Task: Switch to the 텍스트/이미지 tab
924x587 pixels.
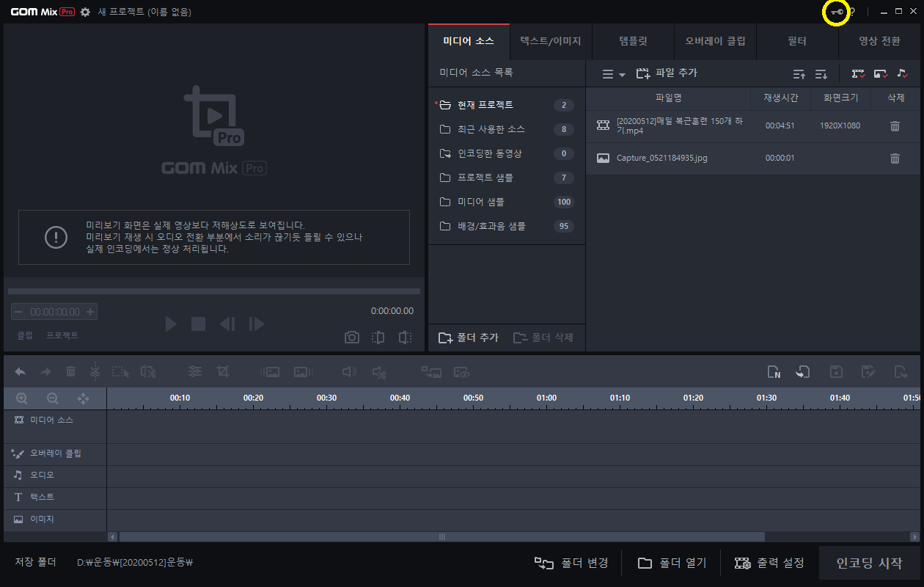Action: pyautogui.click(x=551, y=41)
